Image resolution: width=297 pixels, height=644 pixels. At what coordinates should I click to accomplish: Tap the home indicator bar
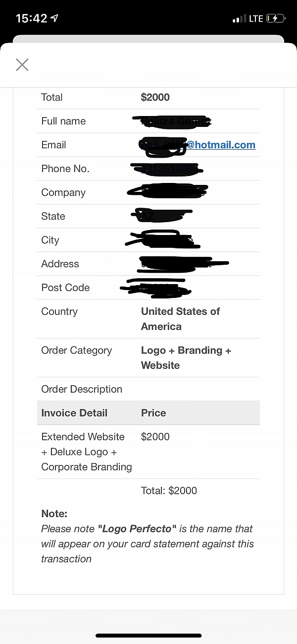tap(148, 636)
